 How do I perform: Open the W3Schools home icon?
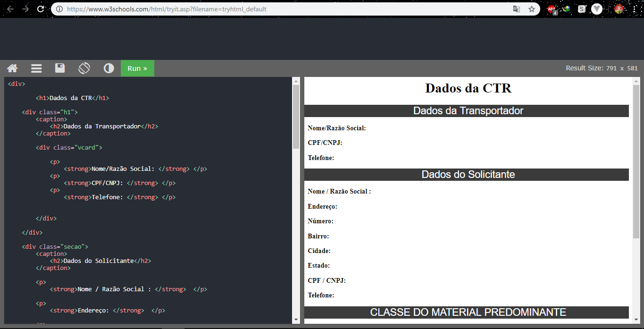pyautogui.click(x=12, y=68)
